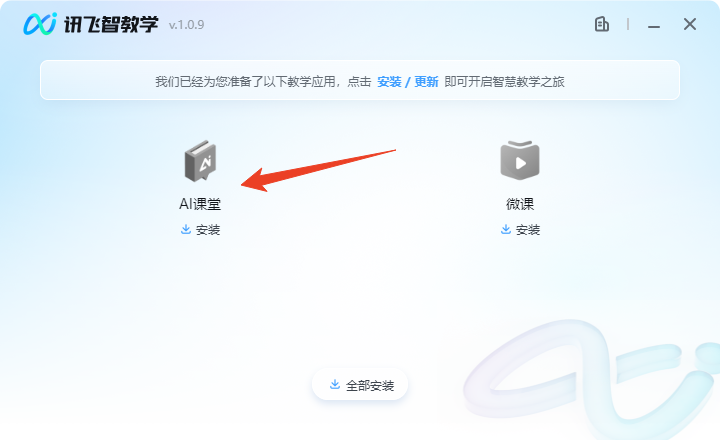
Task: Click the v.1.0.9 version label
Action: [x=186, y=25]
